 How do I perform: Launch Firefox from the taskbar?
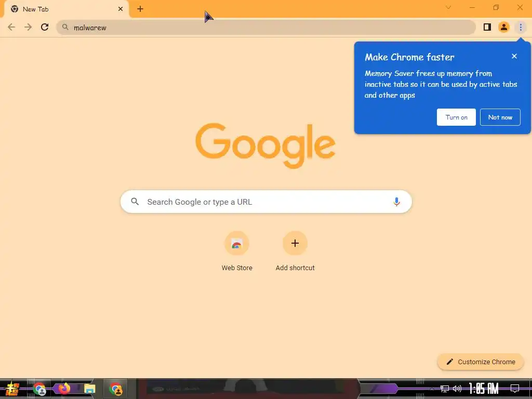(64, 389)
